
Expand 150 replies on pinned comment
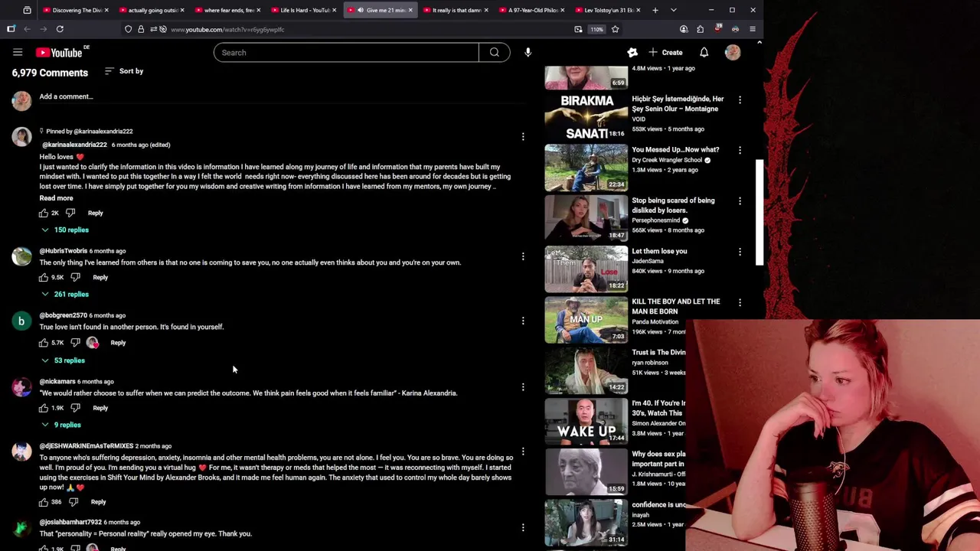coord(65,230)
